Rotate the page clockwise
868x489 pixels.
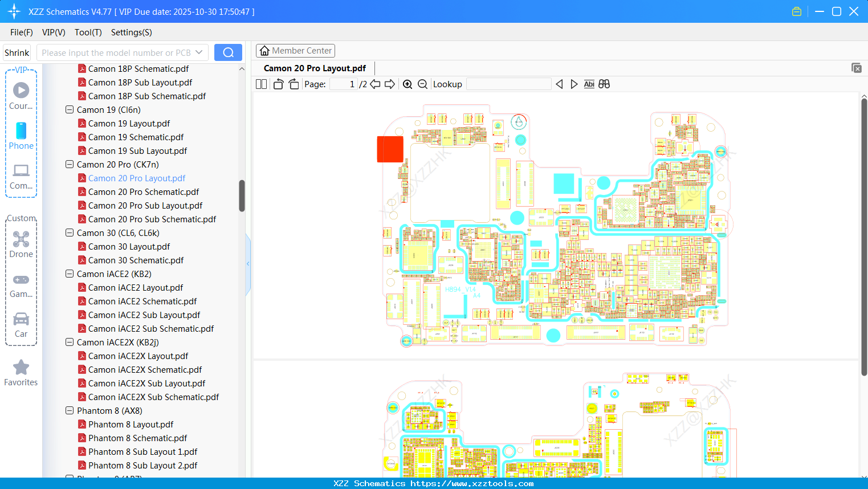point(294,84)
